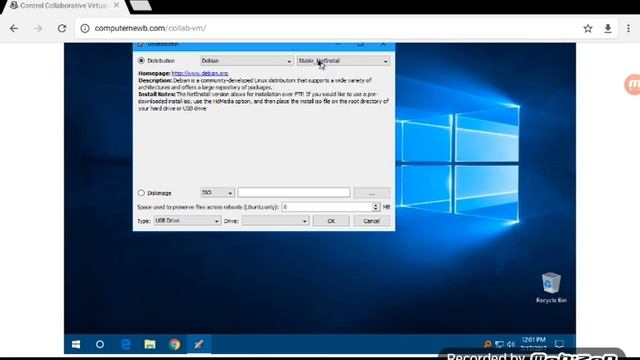This screenshot has height=360, width=640.
Task: Open the Type USB Drive dropdown
Action: pos(187,221)
